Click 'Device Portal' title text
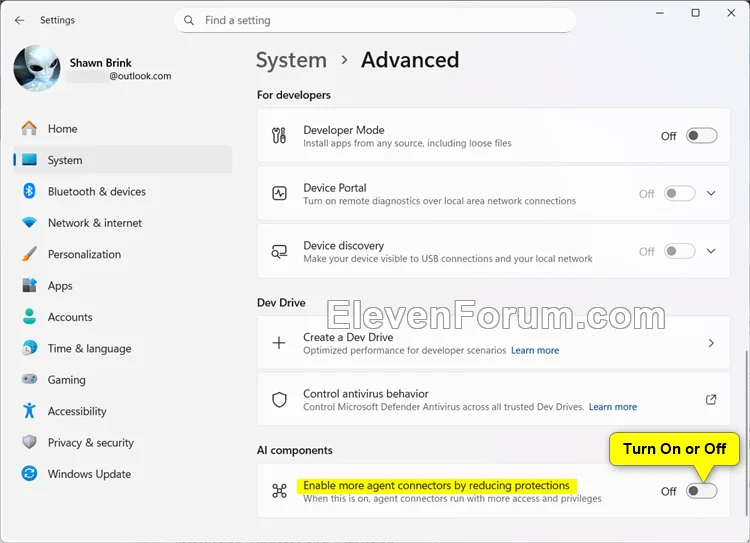 click(x=335, y=188)
